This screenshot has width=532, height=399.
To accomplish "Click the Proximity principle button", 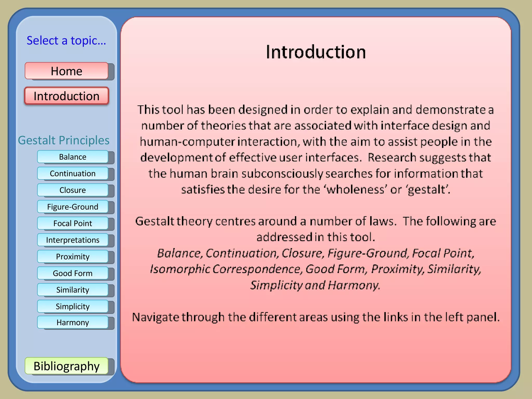I will [72, 257].
